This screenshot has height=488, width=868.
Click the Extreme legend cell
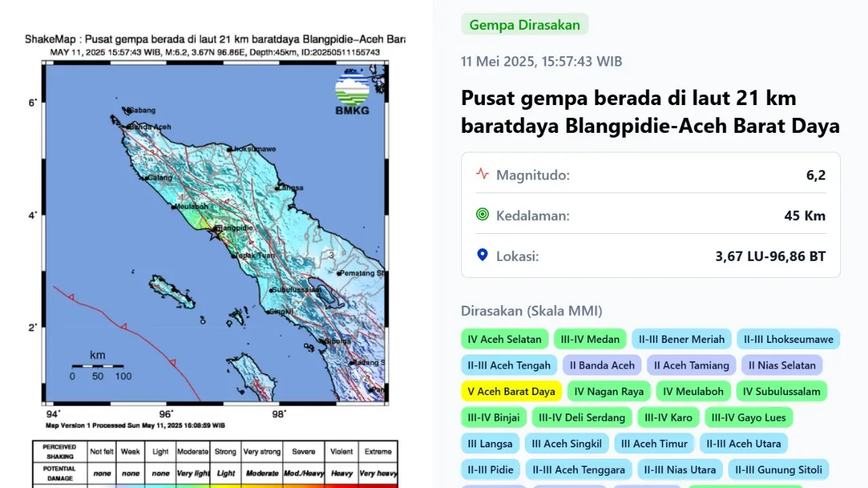coord(378,451)
